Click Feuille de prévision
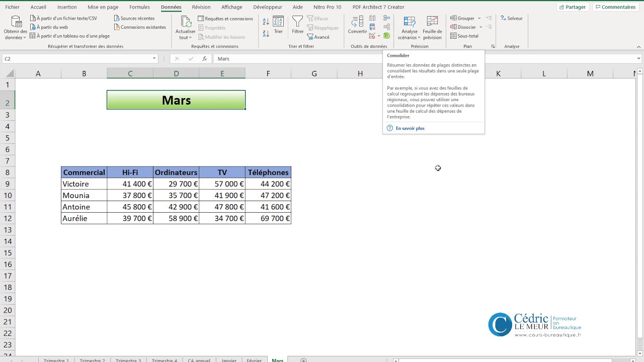644x362 pixels. [x=432, y=28]
